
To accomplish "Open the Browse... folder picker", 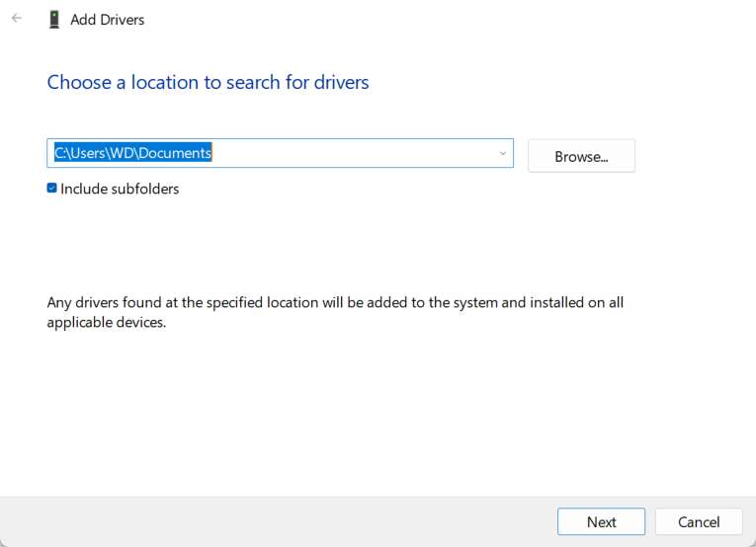I will click(x=581, y=156).
